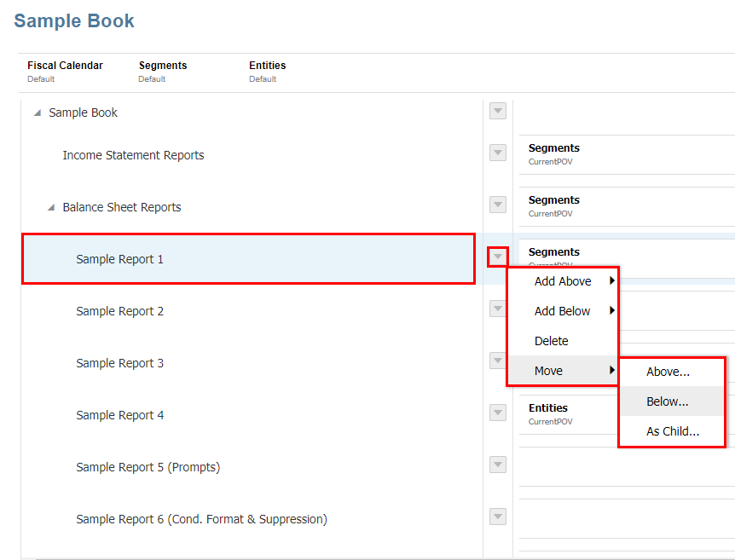Open Sample Report 6 action dropdown arrow
The image size is (735, 560).
pos(498,517)
